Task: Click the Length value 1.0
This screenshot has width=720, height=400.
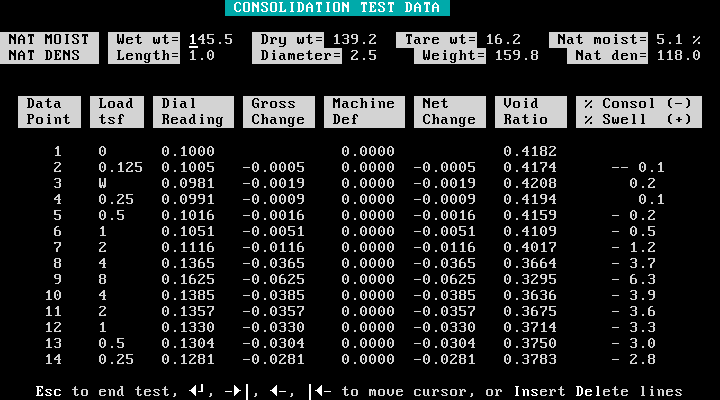Action: (x=201, y=55)
